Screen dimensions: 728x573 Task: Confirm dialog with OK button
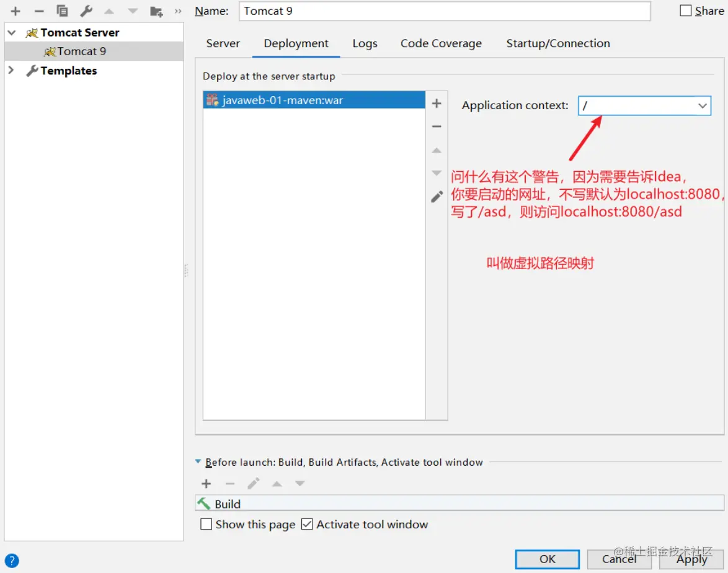coord(548,559)
